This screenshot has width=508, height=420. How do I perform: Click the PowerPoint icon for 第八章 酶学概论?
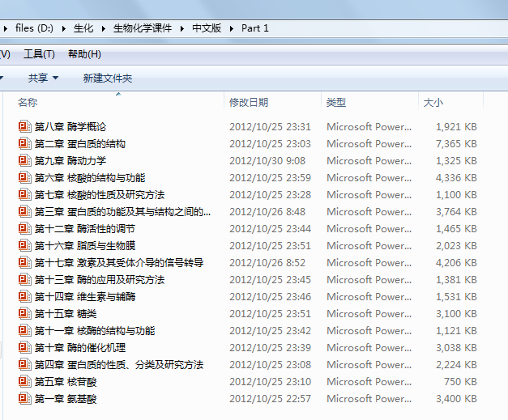point(24,127)
